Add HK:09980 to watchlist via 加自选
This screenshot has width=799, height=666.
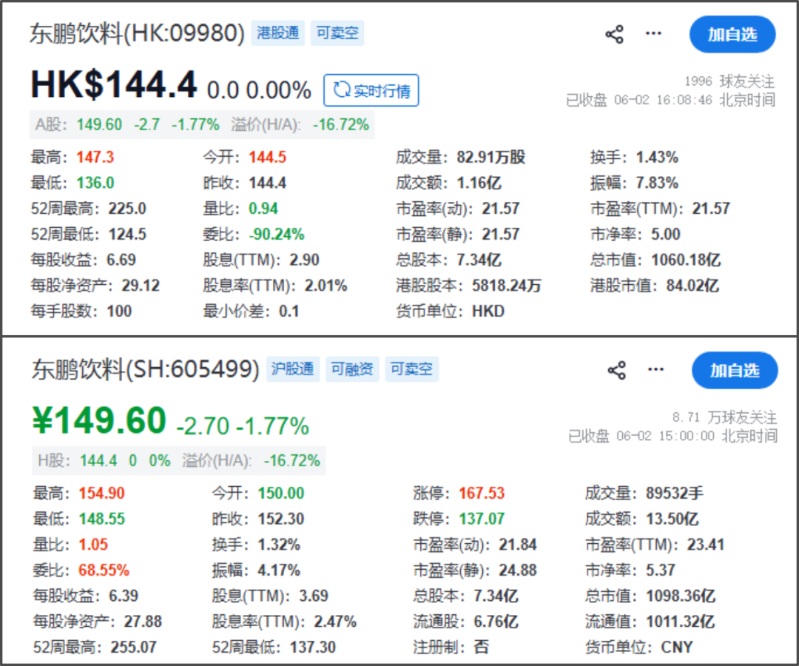(732, 34)
